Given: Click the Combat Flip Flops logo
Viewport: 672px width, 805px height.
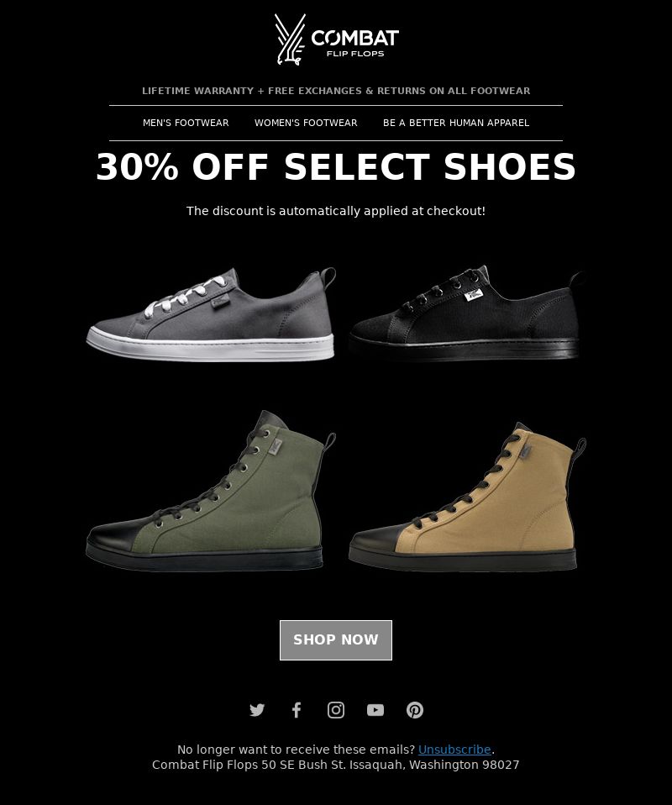Looking at the screenshot, I should coord(336,39).
